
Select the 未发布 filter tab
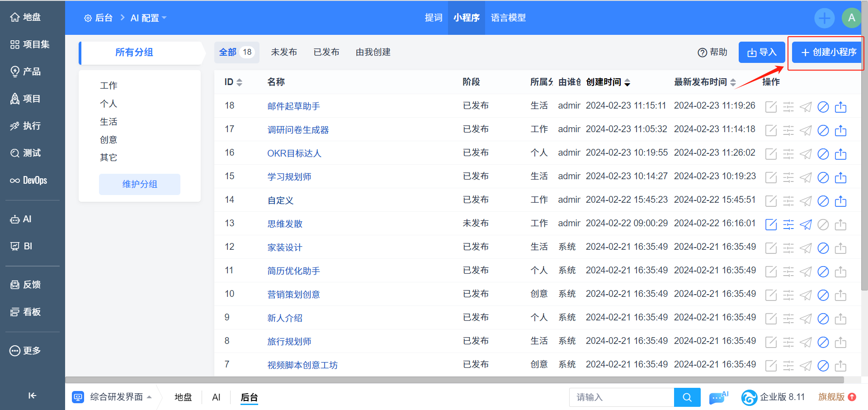[x=284, y=52]
